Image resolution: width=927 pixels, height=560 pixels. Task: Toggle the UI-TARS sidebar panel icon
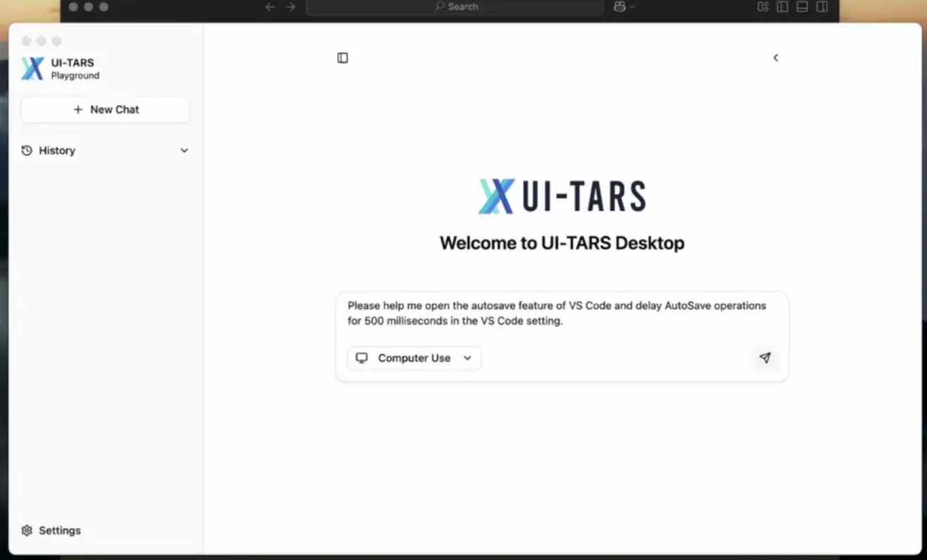click(x=343, y=58)
